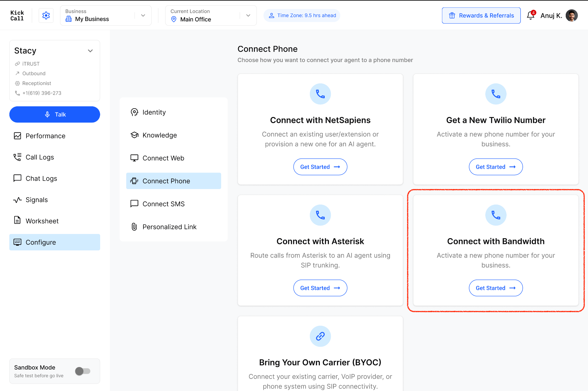588x391 pixels.
Task: Click the Time Zone 9.5 hrs ahead badge
Action: coord(302,16)
